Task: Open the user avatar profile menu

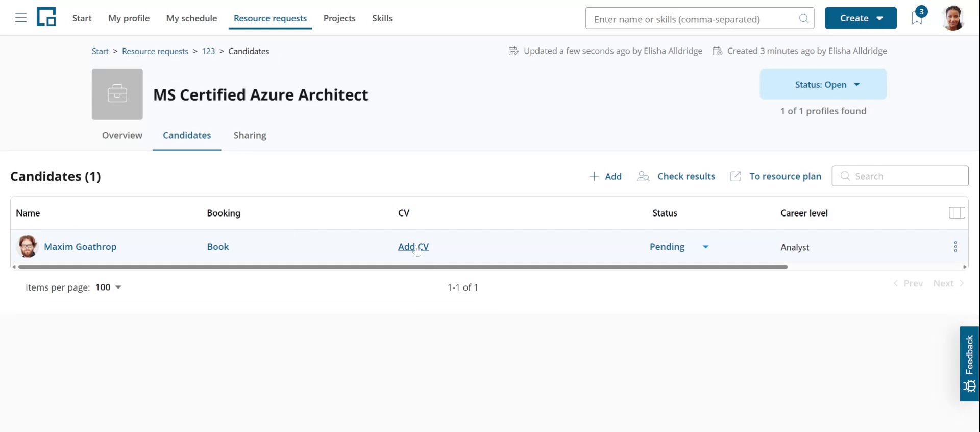Action: click(x=952, y=18)
